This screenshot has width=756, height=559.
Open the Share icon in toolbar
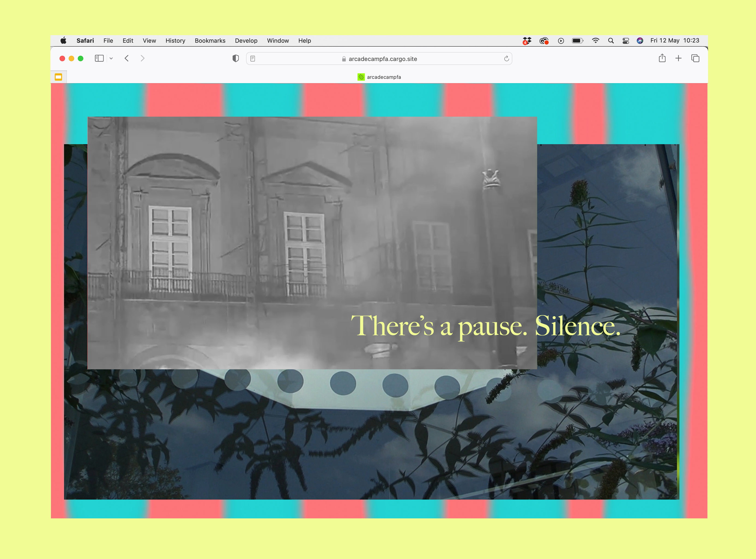(x=662, y=59)
